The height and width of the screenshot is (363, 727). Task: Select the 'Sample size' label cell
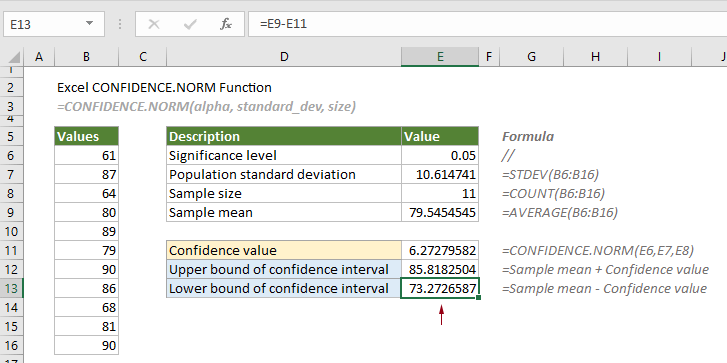pyautogui.click(x=284, y=193)
